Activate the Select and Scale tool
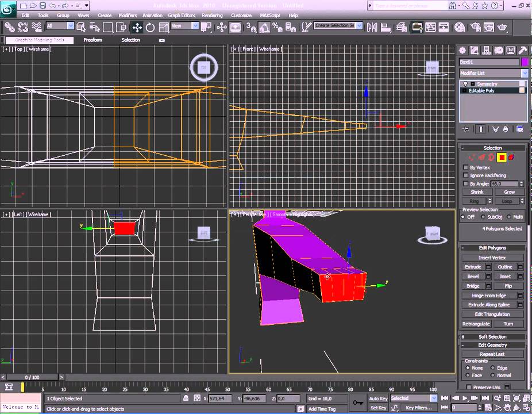The image size is (532, 414). (x=164, y=27)
